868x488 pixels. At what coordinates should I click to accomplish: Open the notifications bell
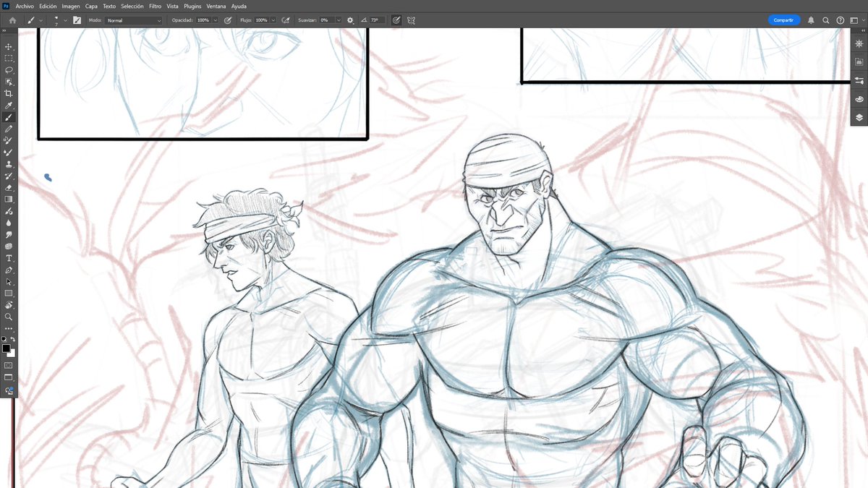pyautogui.click(x=811, y=20)
